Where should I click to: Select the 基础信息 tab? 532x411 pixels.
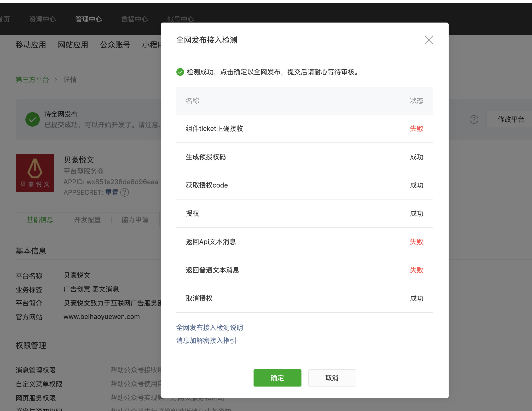(x=40, y=220)
